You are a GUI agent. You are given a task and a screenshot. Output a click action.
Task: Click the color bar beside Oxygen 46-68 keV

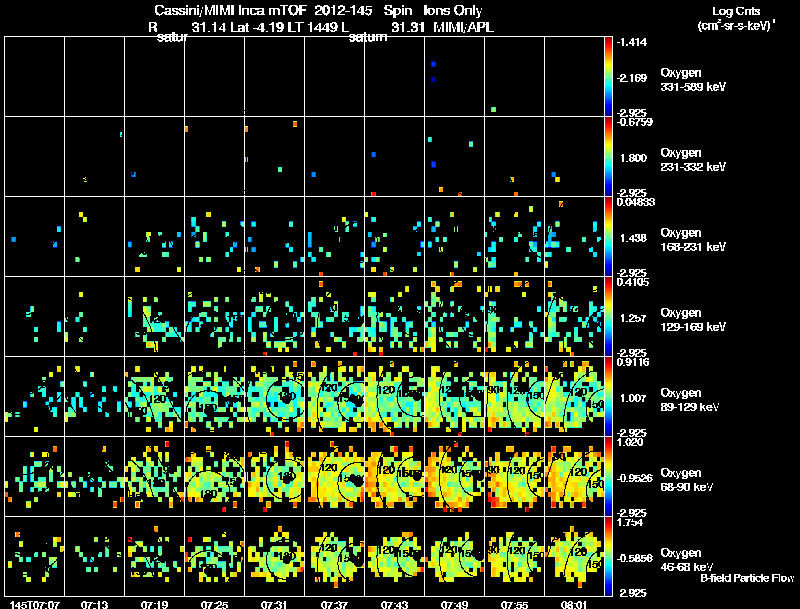point(608,556)
